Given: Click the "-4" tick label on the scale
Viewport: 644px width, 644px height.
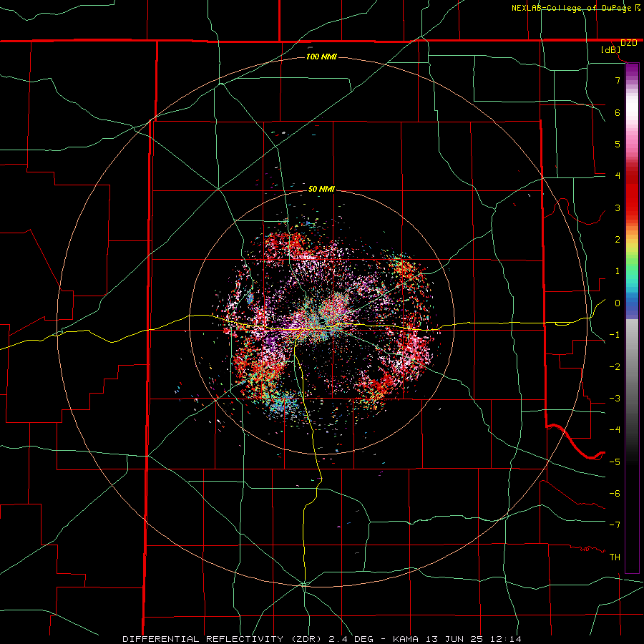Looking at the screenshot, I should [x=615, y=430].
